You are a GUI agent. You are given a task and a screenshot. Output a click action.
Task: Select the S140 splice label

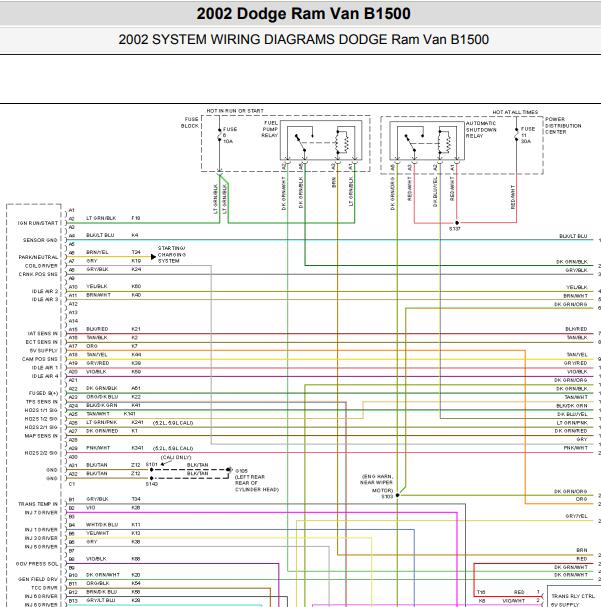pyautogui.click(x=152, y=484)
